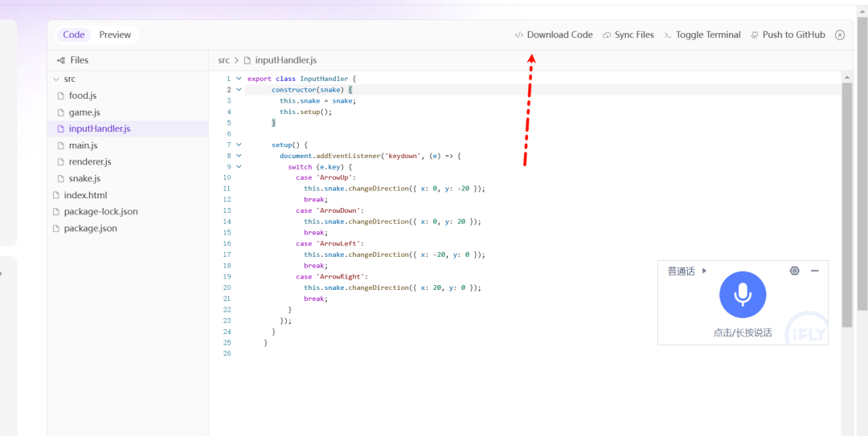Collapse the constructor fold arrow on line 2
Image resolution: width=868 pixels, height=436 pixels.
(239, 90)
